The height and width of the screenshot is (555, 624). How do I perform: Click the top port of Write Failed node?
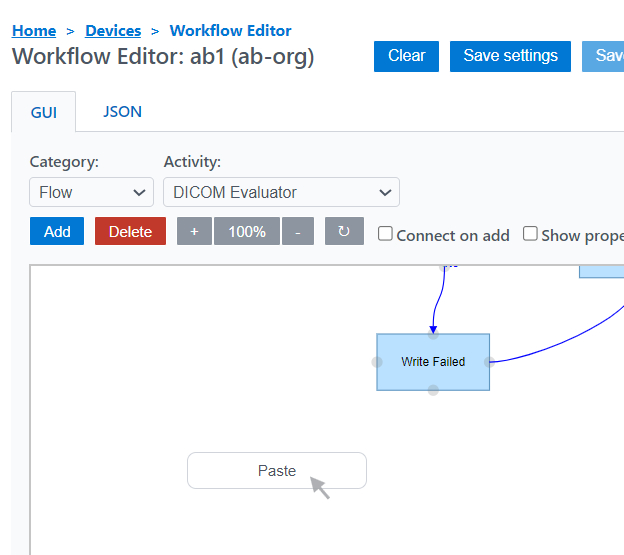coord(433,334)
